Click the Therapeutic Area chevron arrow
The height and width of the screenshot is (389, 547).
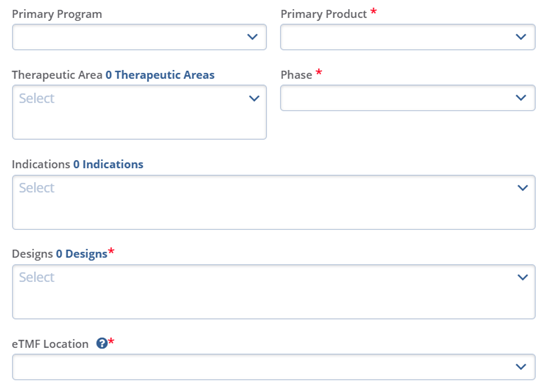254,98
